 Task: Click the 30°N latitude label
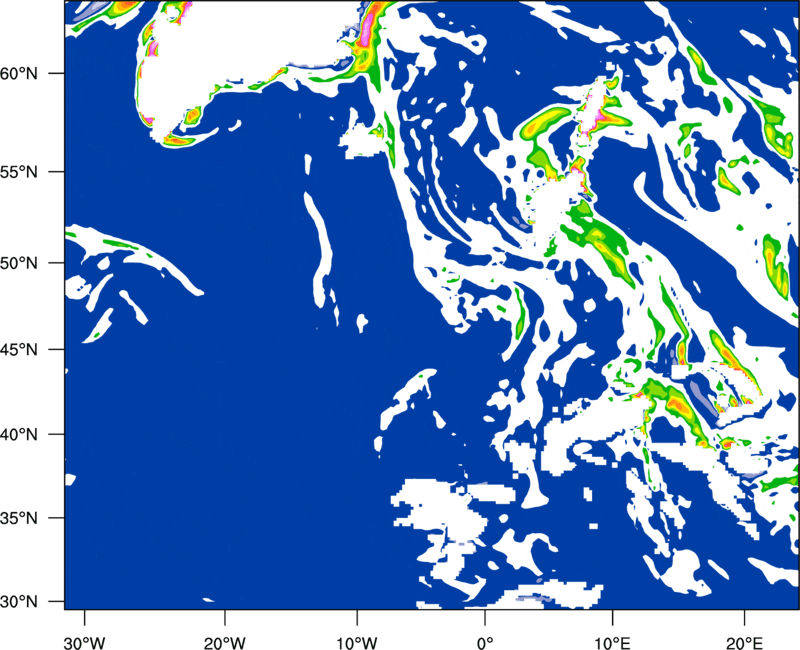click(19, 602)
